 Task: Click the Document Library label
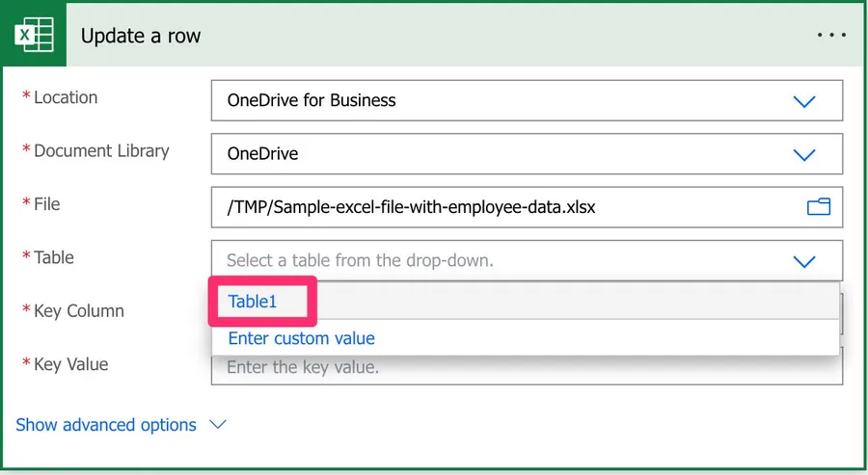[101, 151]
